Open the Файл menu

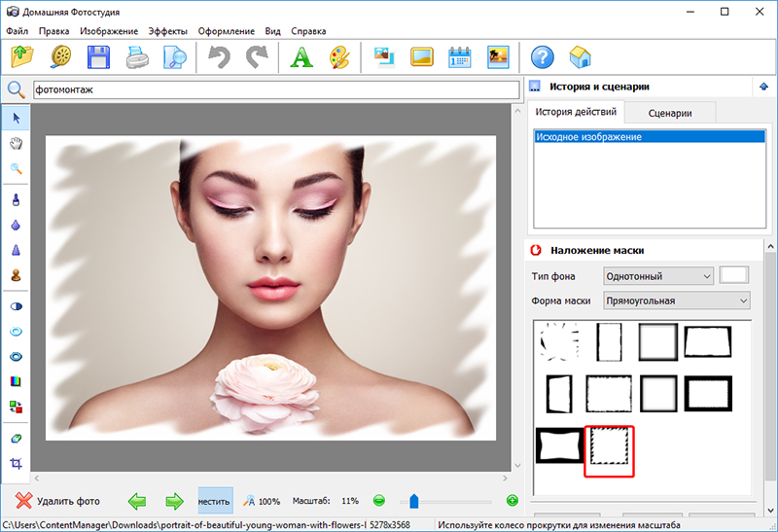17,31
